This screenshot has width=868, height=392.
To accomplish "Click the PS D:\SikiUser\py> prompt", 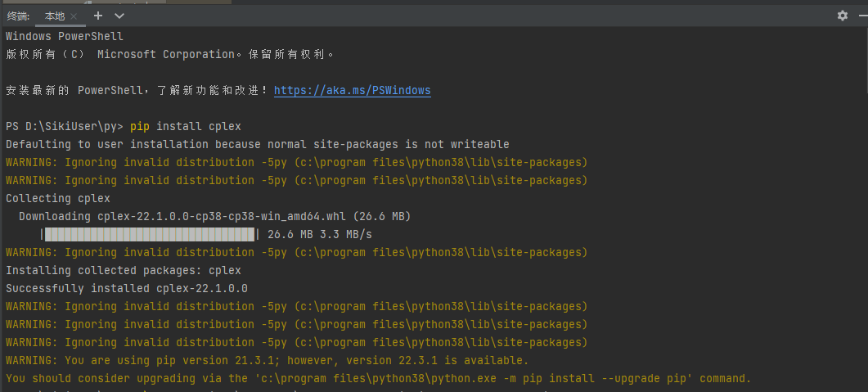I will (64, 126).
